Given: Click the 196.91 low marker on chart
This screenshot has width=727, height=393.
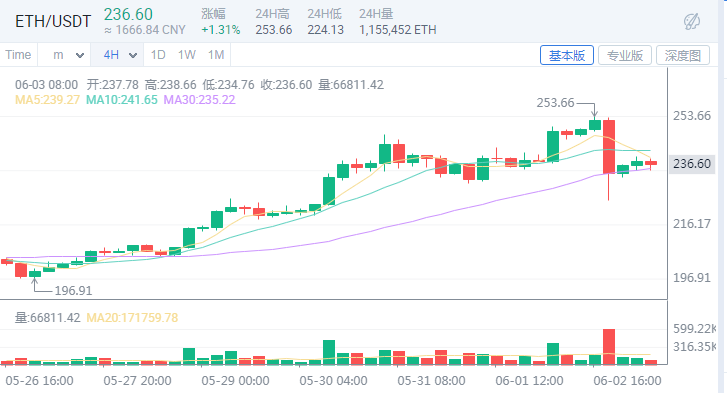Looking at the screenshot, I should pyautogui.click(x=73, y=291).
